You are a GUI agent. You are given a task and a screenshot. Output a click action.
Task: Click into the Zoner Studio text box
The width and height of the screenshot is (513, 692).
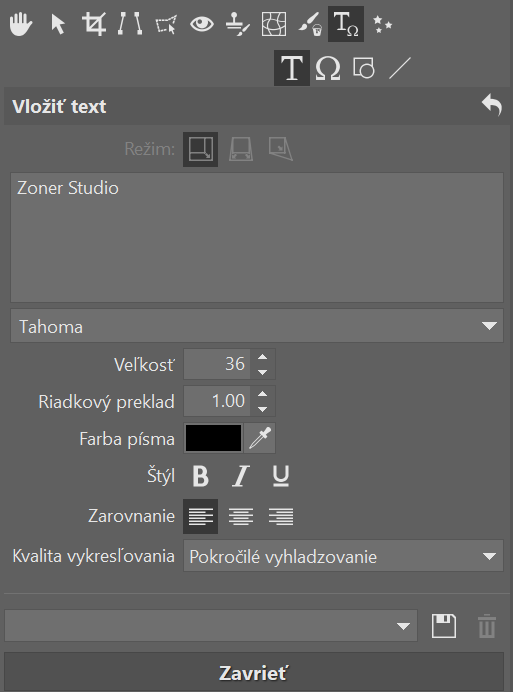tap(257, 237)
